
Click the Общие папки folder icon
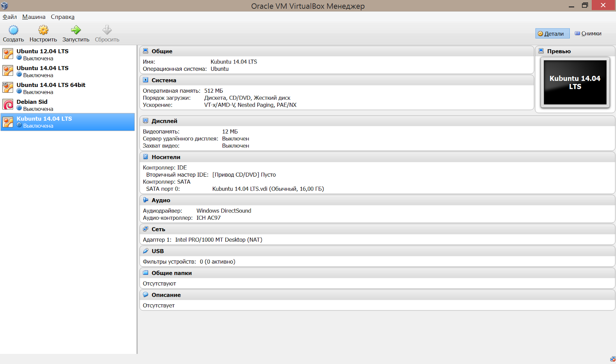146,273
